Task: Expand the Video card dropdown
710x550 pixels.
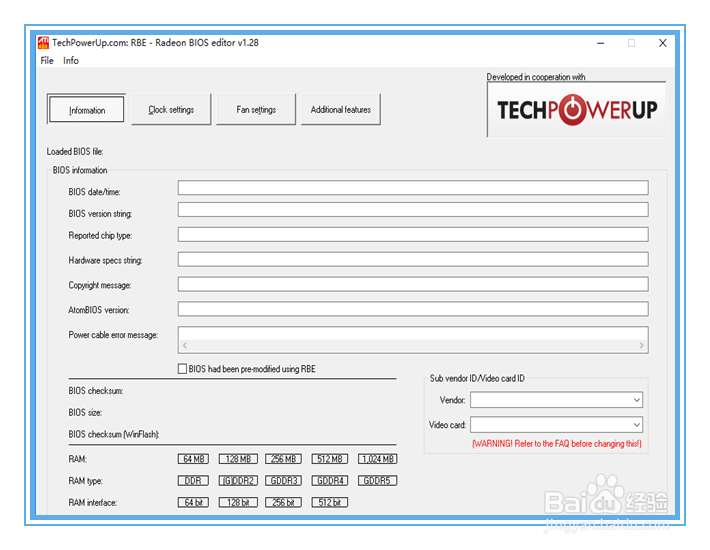Action: tap(636, 425)
